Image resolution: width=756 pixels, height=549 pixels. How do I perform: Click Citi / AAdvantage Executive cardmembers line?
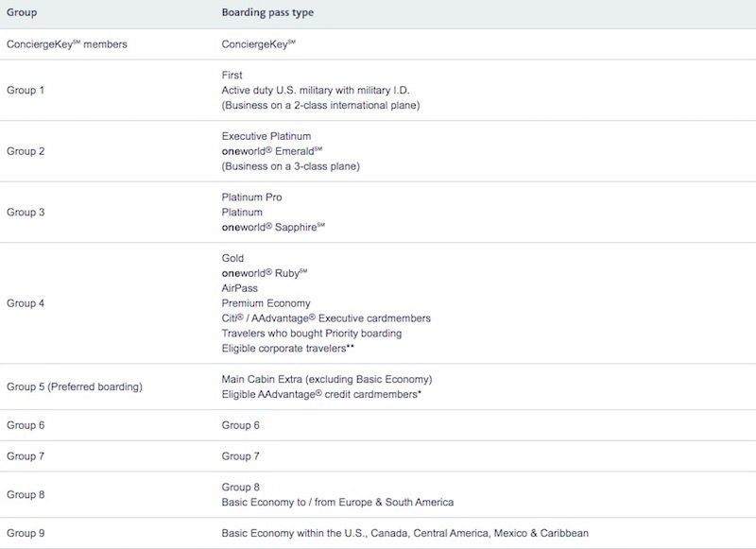coord(326,318)
